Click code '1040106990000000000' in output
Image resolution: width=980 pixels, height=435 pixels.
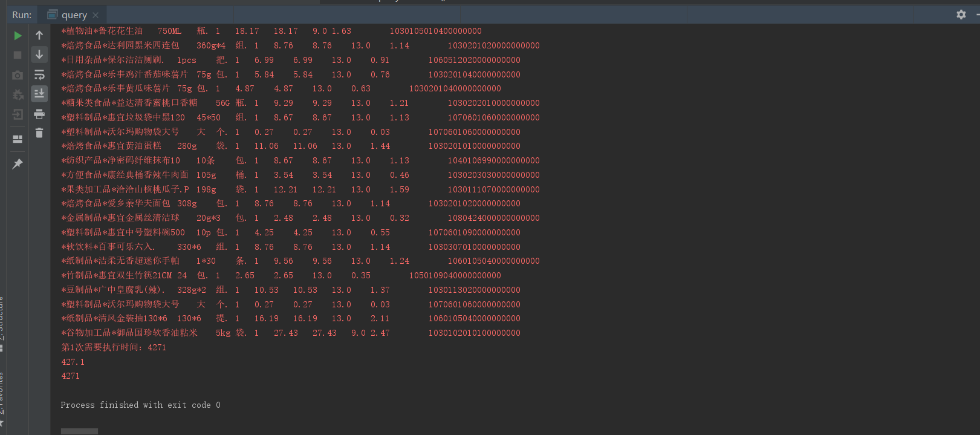coord(494,160)
